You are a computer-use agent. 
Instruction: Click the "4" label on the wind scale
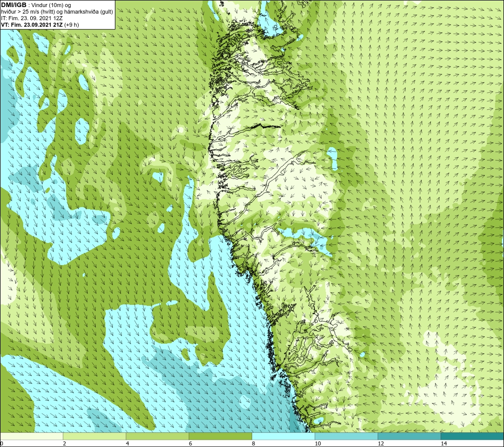(128, 443)
